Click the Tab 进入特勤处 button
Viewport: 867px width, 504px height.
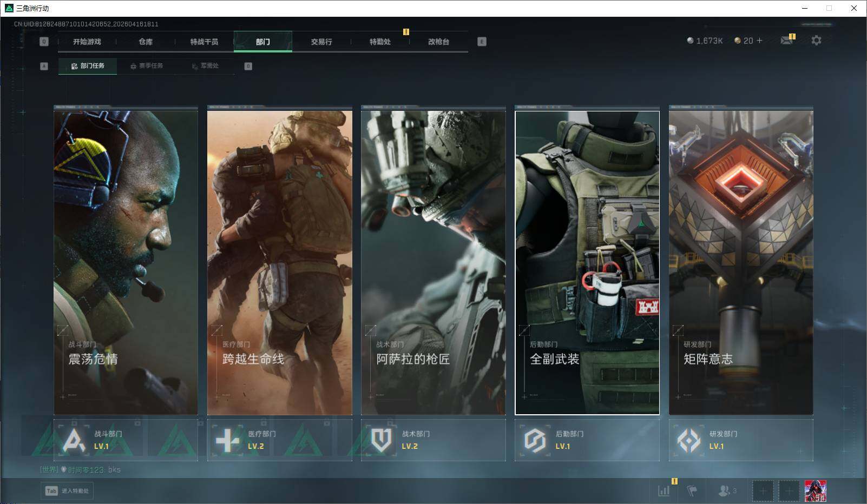(x=67, y=490)
